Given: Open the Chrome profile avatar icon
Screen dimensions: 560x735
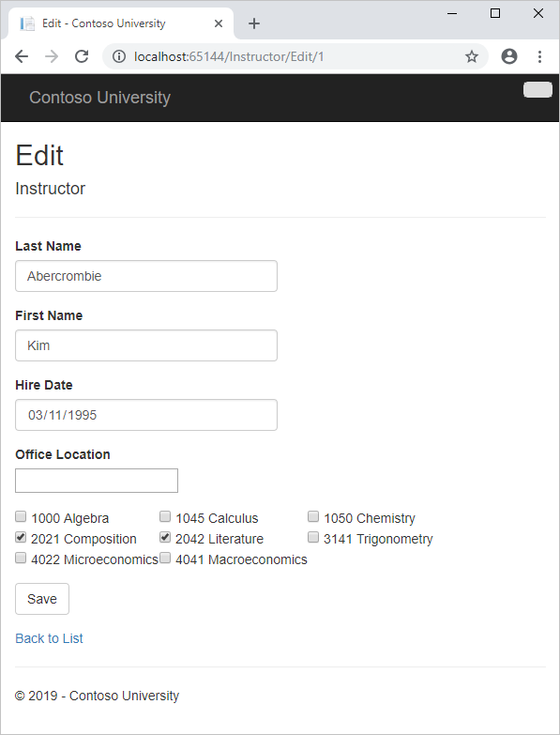Looking at the screenshot, I should 509,56.
